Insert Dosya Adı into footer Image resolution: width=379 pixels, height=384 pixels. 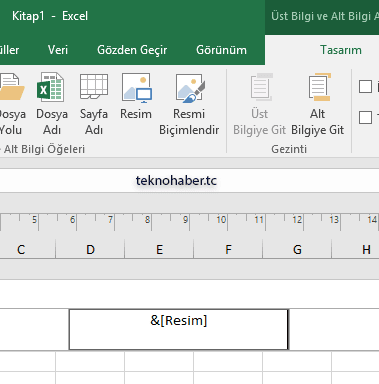tap(52, 104)
